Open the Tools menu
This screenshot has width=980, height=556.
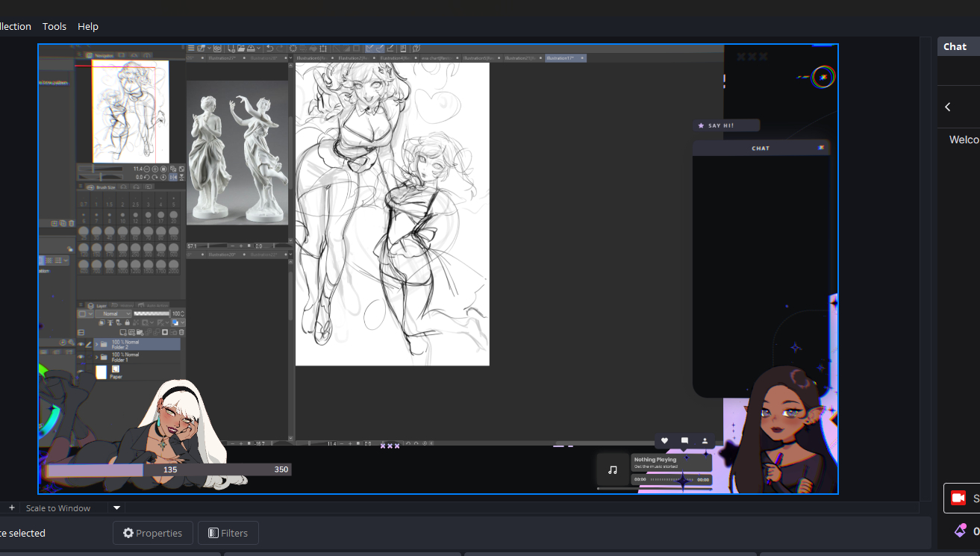point(54,26)
